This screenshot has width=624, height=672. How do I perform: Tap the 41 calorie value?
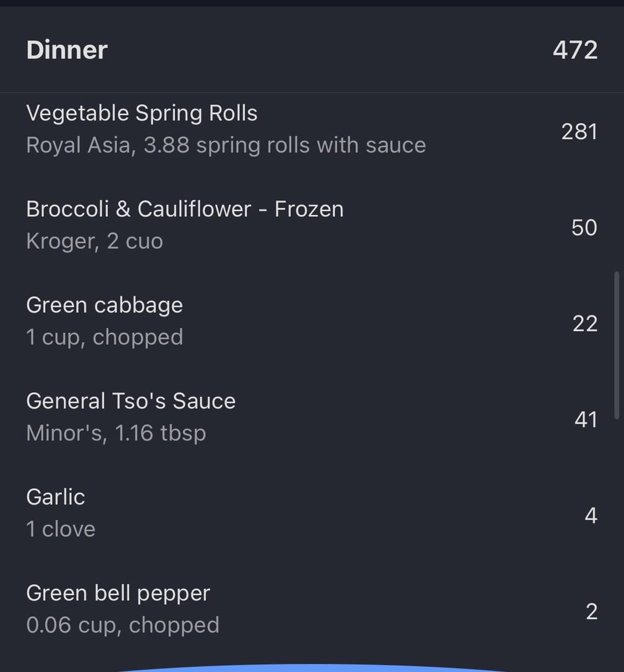tap(585, 419)
